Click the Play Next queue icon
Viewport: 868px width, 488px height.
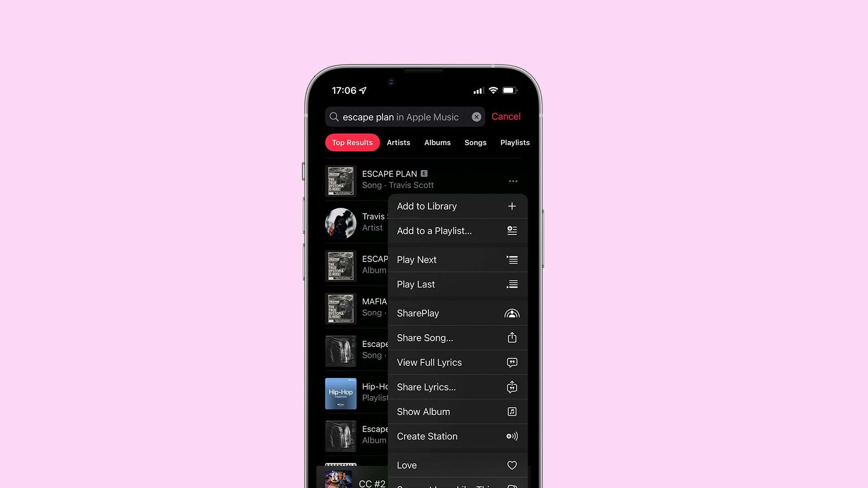tap(511, 259)
